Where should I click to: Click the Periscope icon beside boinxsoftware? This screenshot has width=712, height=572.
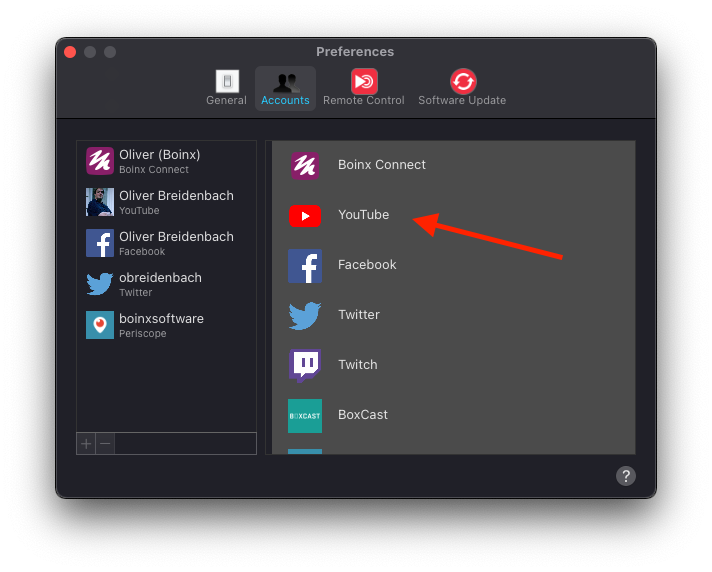click(100, 325)
